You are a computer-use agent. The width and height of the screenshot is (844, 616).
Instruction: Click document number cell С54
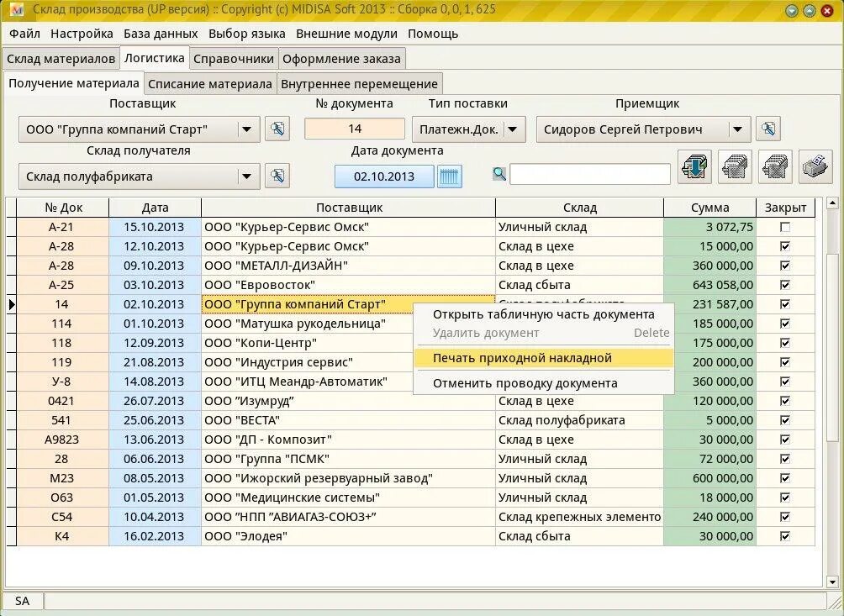click(x=62, y=517)
